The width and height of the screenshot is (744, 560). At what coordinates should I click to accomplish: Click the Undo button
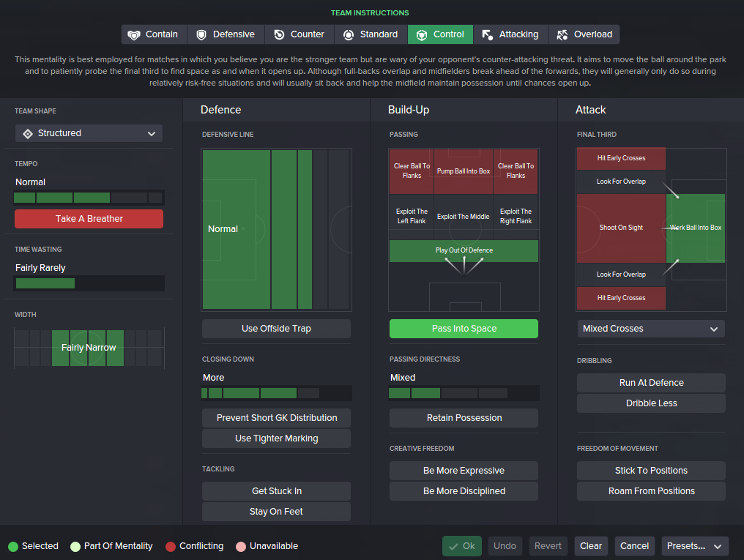505,546
